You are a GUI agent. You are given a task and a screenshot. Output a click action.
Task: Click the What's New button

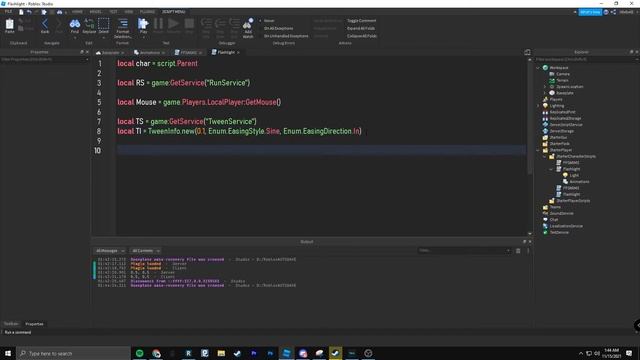coord(590,12)
